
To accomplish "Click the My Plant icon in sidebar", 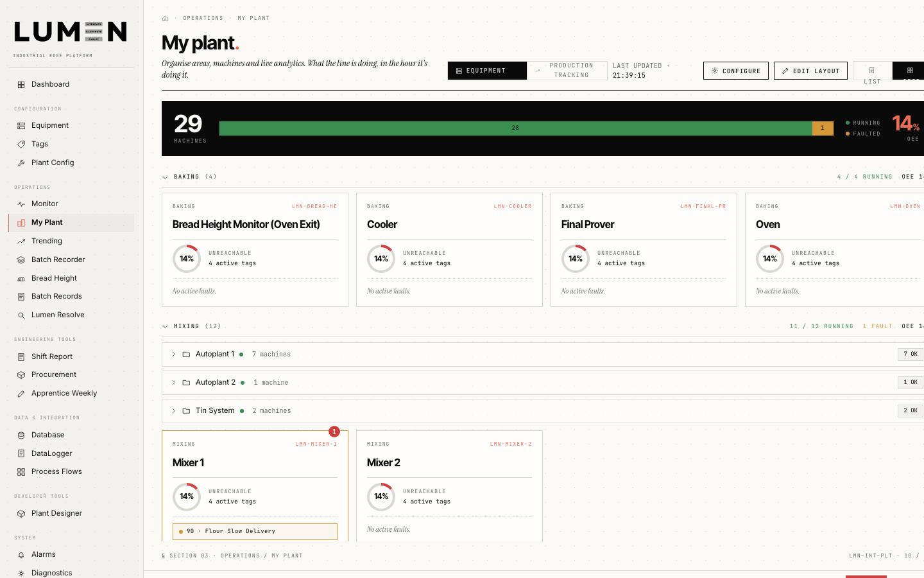I will click(x=21, y=223).
